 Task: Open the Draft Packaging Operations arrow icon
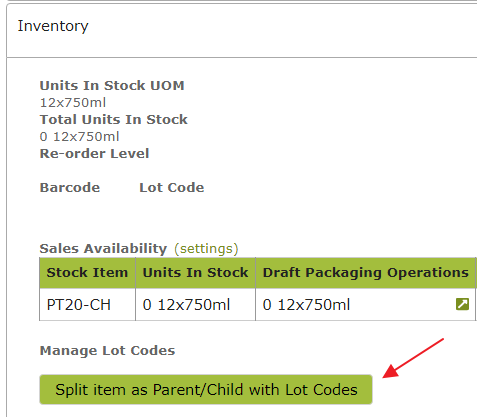click(462, 304)
